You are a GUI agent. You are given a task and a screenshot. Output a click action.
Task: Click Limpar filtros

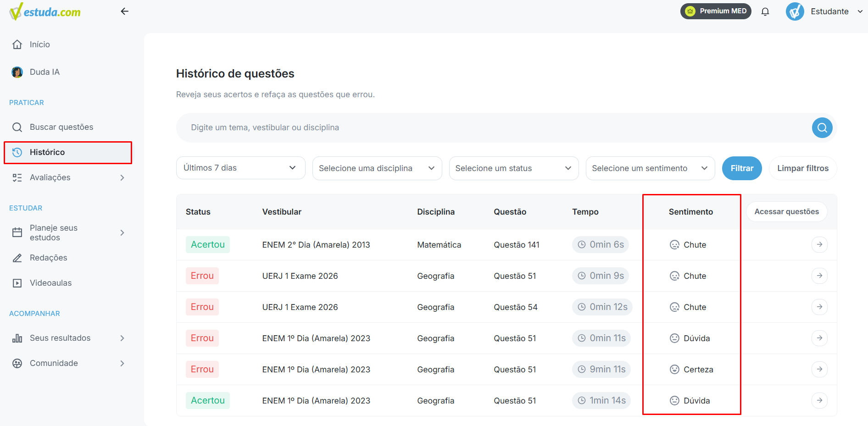click(803, 168)
